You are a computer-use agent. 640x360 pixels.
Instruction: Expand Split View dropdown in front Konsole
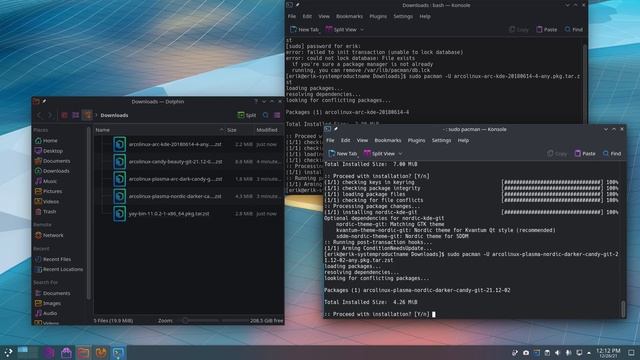point(400,154)
